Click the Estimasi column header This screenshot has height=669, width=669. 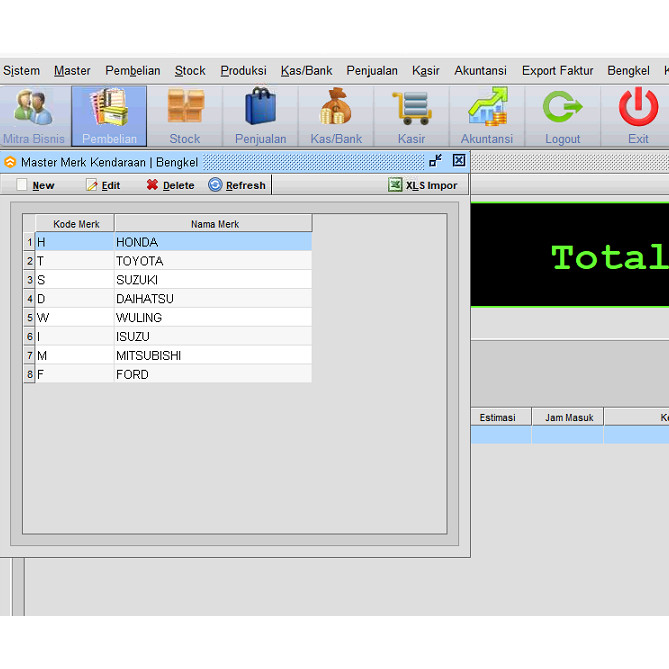(501, 417)
